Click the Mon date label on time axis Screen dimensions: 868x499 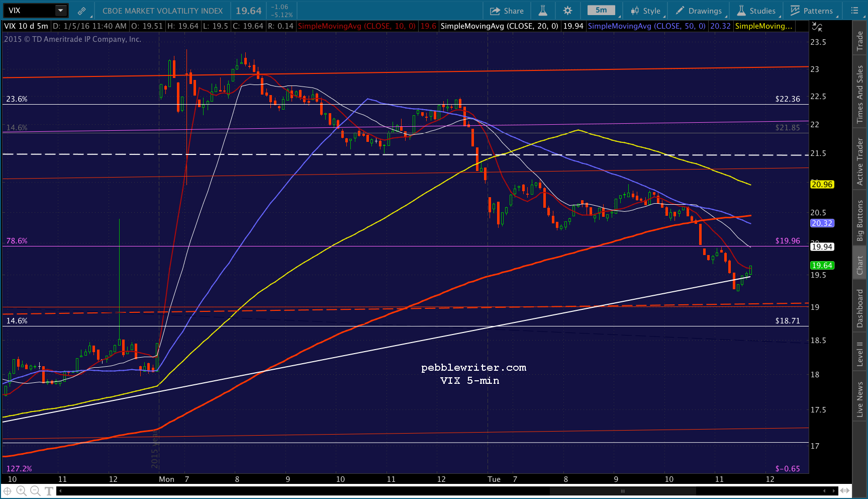tap(166, 479)
